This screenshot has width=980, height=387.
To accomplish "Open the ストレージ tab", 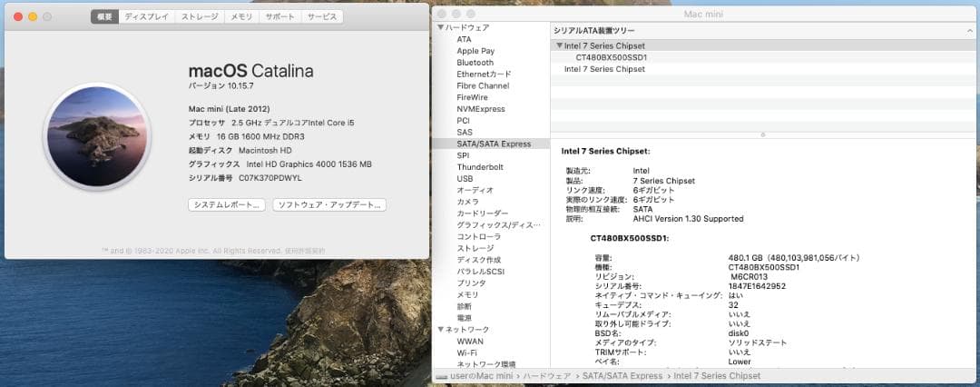I will coord(200,17).
